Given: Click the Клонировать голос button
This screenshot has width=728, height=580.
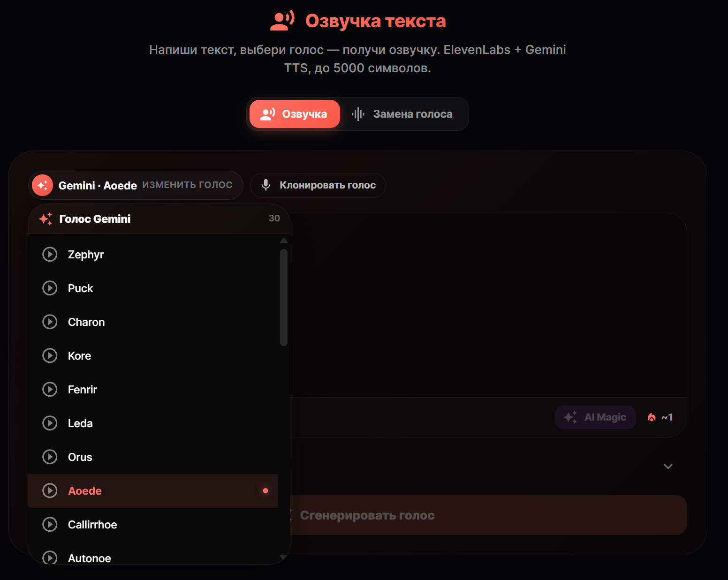Looking at the screenshot, I should tap(318, 185).
